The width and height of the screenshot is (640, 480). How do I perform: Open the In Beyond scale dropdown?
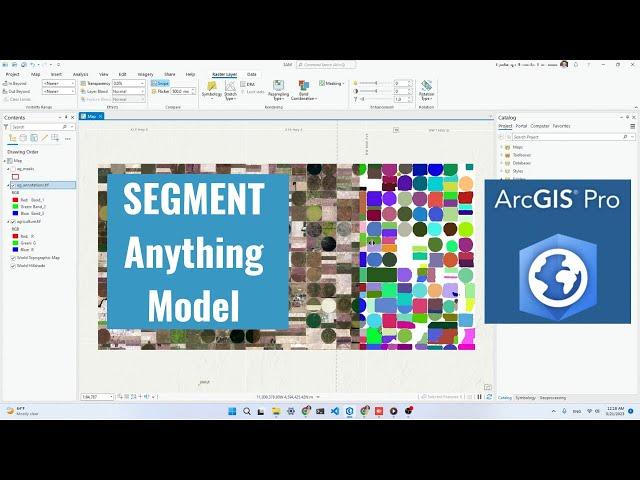coord(73,84)
